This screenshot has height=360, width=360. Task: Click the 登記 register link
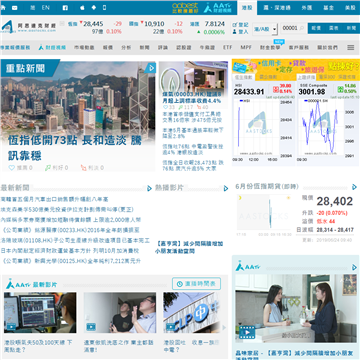(240, 25)
